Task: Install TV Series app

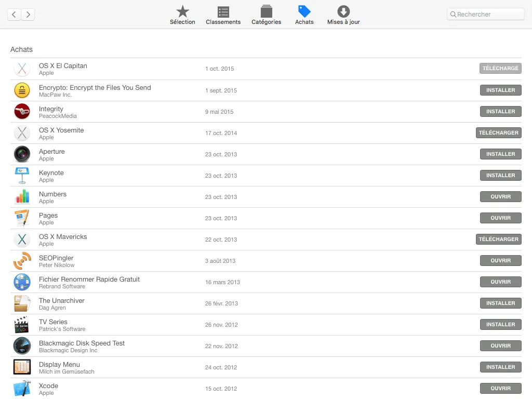Action: pos(500,325)
